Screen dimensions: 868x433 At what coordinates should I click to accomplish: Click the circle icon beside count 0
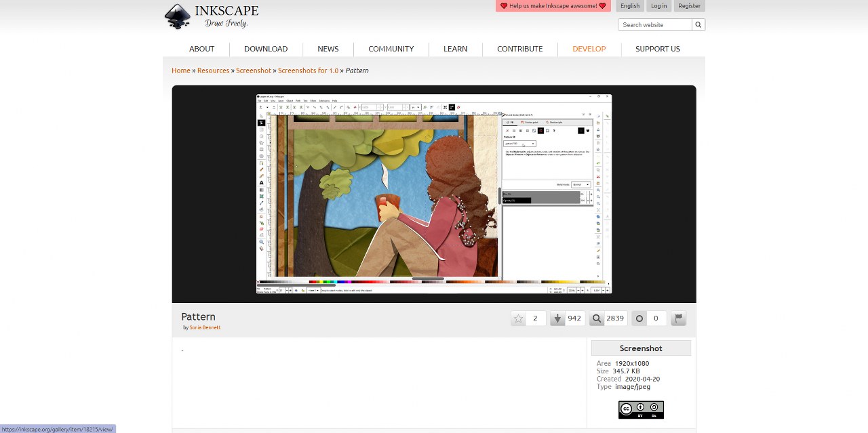coord(639,318)
